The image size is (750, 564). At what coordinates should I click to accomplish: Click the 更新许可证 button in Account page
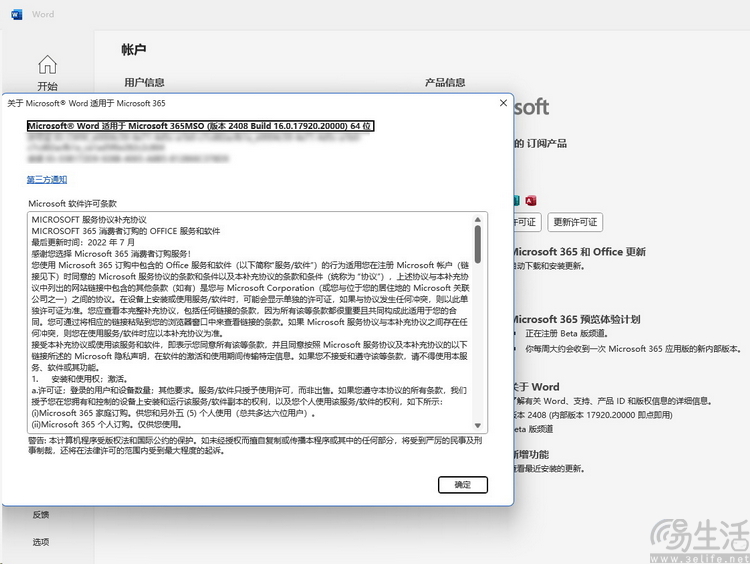point(575,222)
